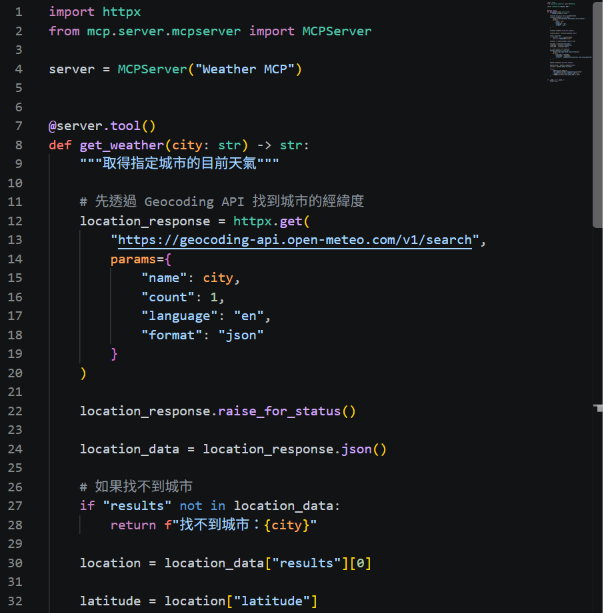Image resolution: width=603 pixels, height=613 pixels.
Task: Click the closing parenthesis on line 20
Action: pyautogui.click(x=83, y=373)
